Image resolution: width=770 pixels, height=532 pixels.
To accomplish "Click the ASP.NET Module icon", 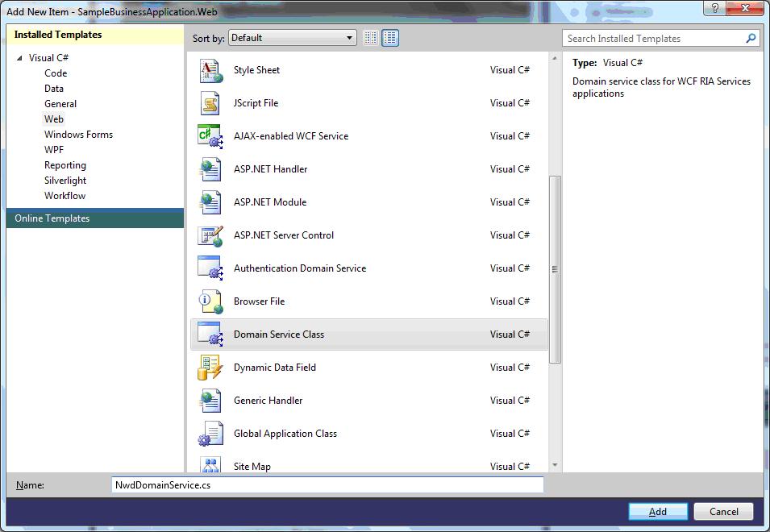I will 210,202.
